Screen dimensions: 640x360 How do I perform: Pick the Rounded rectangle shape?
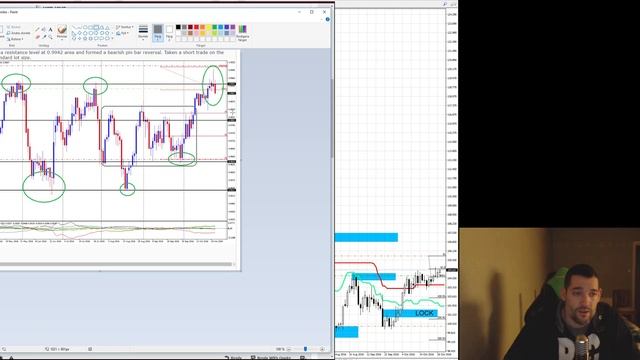click(96, 27)
